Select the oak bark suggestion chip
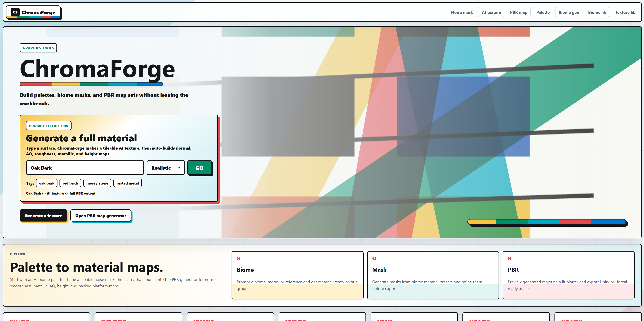Image resolution: width=644 pixels, height=321 pixels. 46,183
